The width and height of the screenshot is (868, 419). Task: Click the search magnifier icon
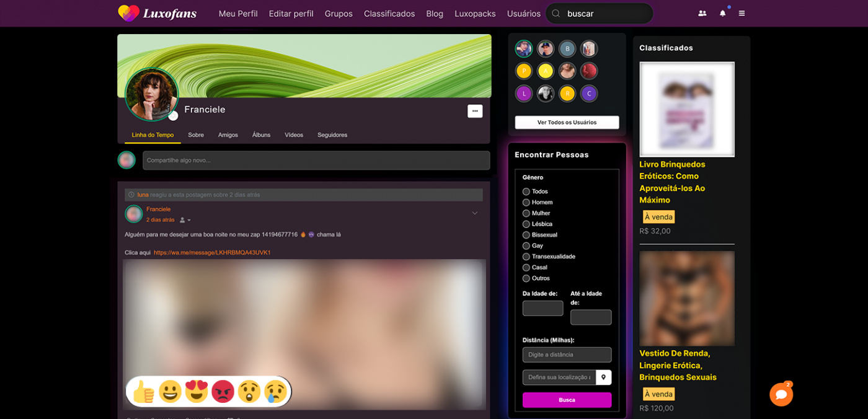click(x=556, y=14)
